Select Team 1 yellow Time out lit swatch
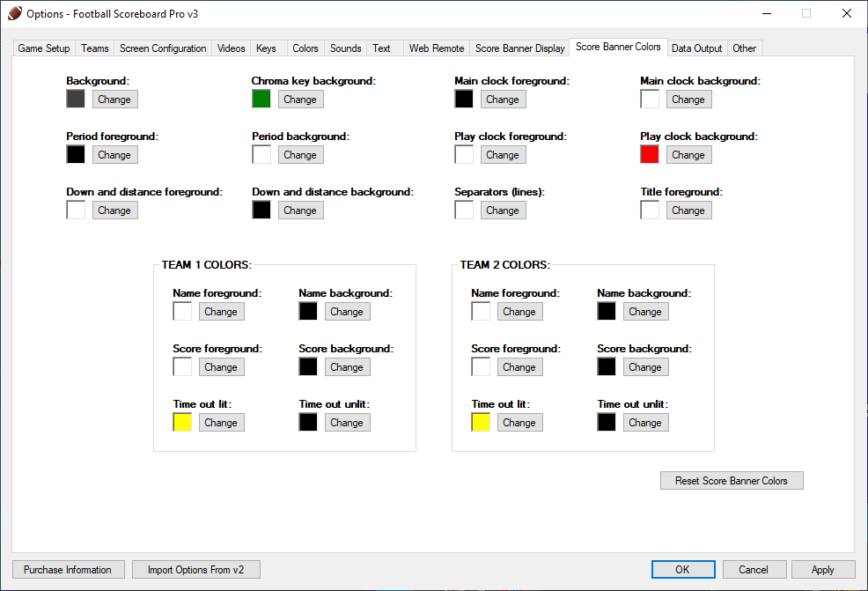This screenshot has height=591, width=868. pos(182,423)
